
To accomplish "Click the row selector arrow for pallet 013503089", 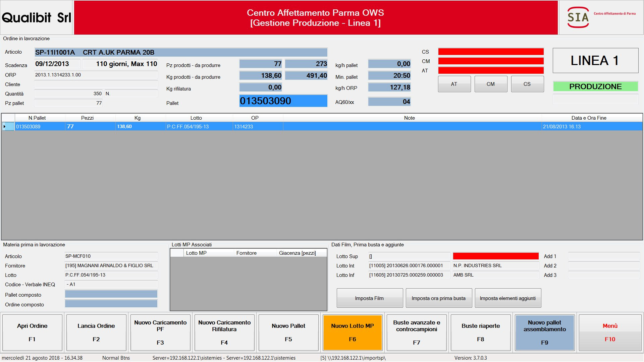I will 4,127.
